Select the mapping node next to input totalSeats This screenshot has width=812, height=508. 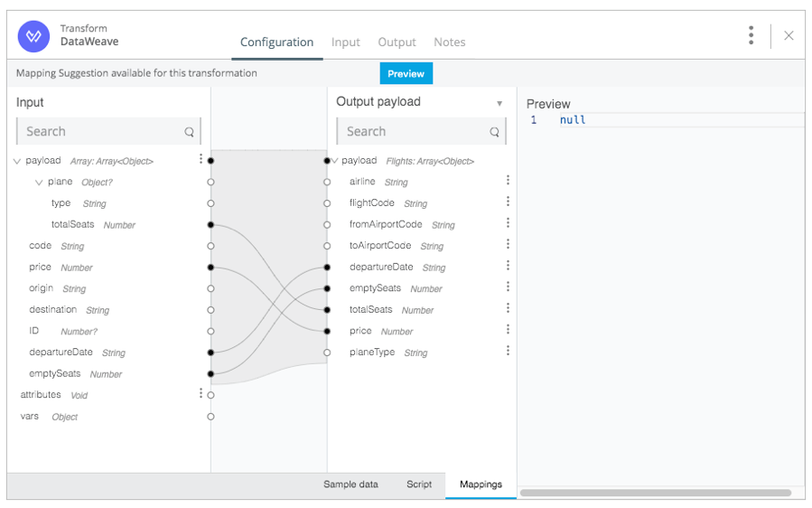[x=210, y=225]
